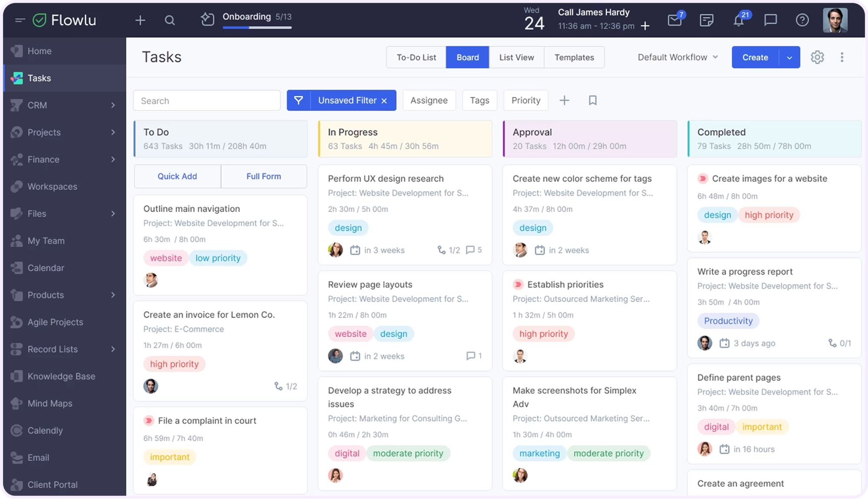Select the Board tab
868x499 pixels.
467,57
